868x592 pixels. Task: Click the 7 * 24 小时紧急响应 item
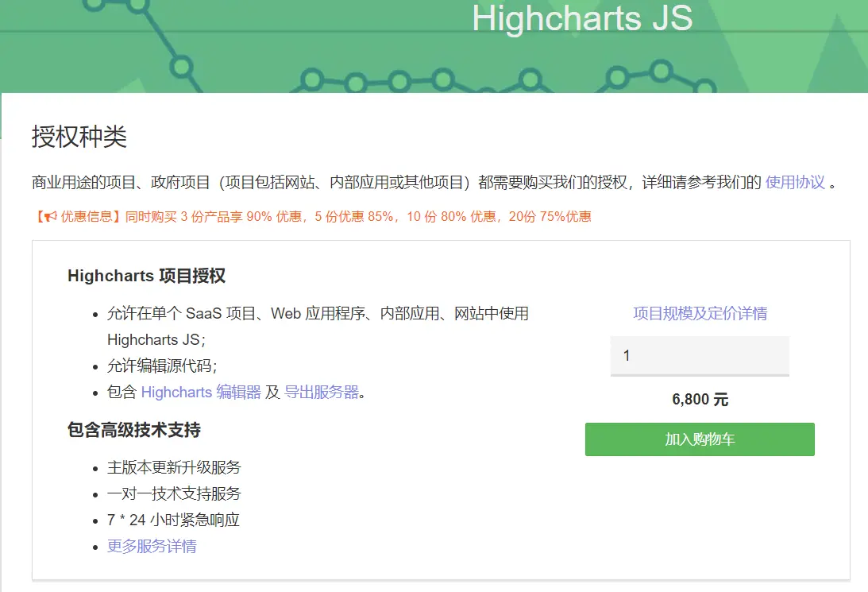point(173,520)
